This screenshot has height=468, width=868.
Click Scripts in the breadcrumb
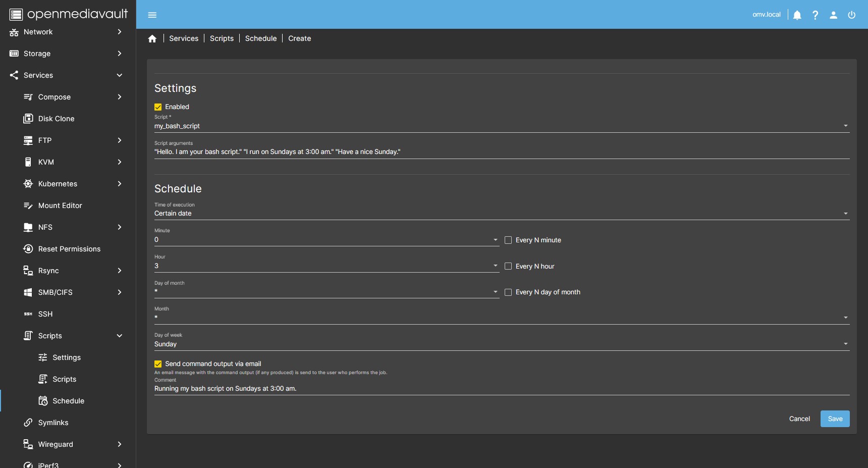click(222, 38)
